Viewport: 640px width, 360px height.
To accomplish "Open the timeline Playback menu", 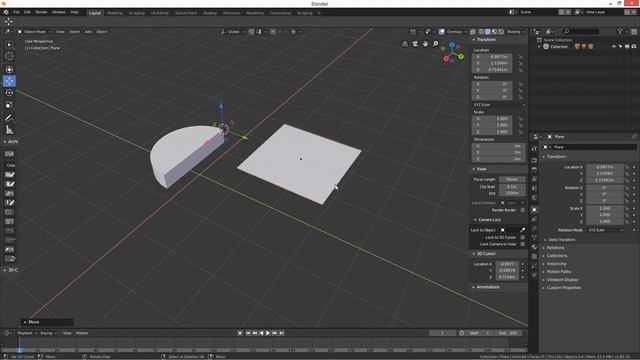I will point(27,333).
